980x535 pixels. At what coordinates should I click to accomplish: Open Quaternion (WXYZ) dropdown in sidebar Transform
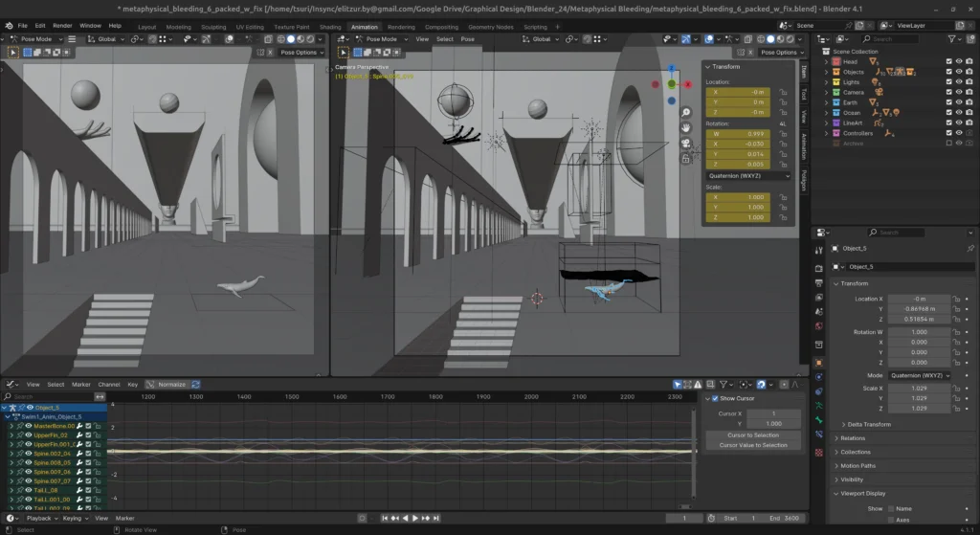748,176
